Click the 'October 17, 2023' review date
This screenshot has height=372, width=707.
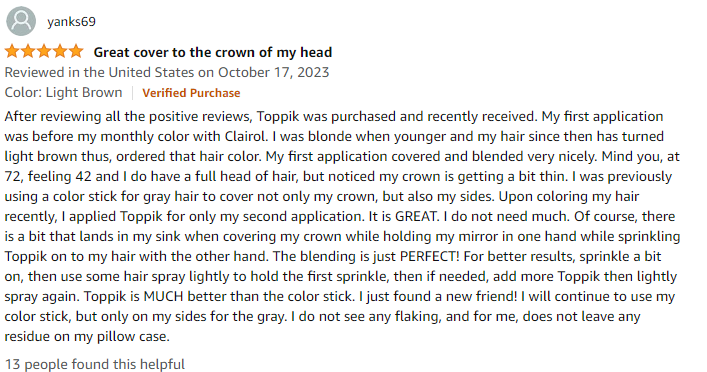[274, 73]
